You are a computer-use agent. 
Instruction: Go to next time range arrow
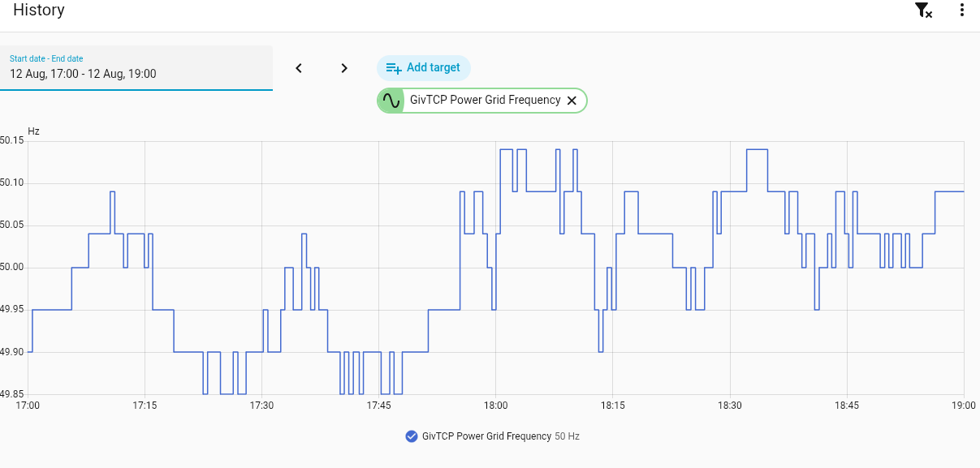pyautogui.click(x=344, y=68)
